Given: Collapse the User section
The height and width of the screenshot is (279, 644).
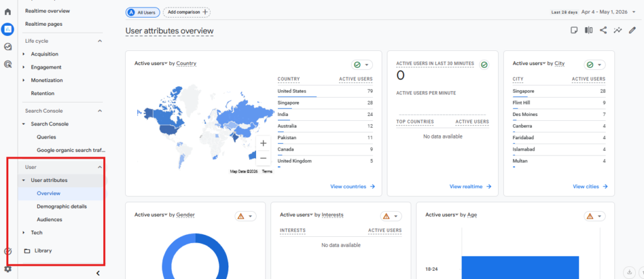Looking at the screenshot, I should click(100, 167).
